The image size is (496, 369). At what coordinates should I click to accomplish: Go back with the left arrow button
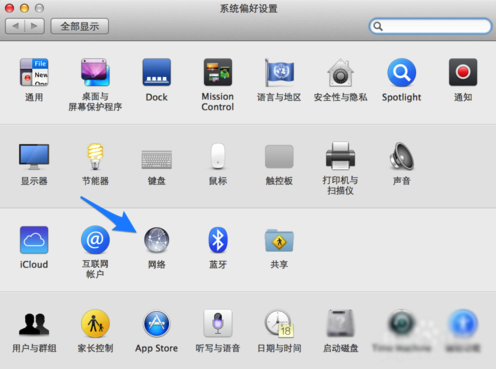tap(15, 26)
